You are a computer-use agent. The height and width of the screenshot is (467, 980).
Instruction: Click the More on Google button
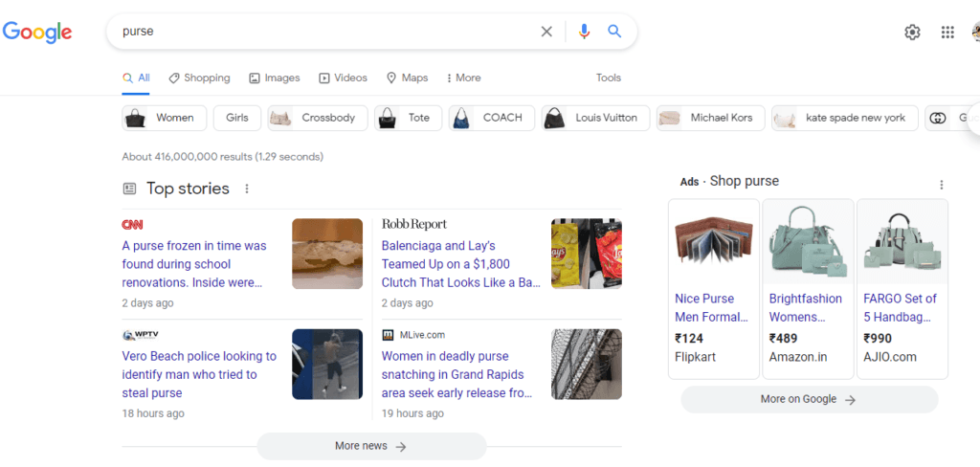809,399
